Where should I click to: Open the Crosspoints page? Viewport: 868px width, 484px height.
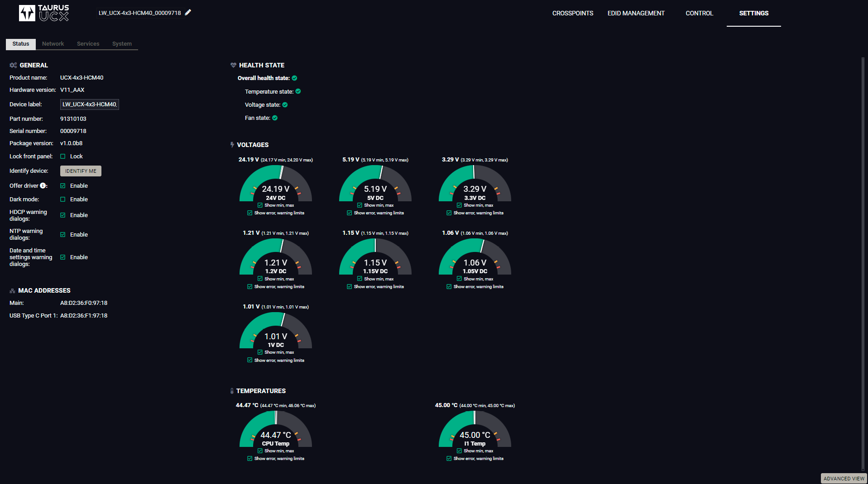[572, 13]
